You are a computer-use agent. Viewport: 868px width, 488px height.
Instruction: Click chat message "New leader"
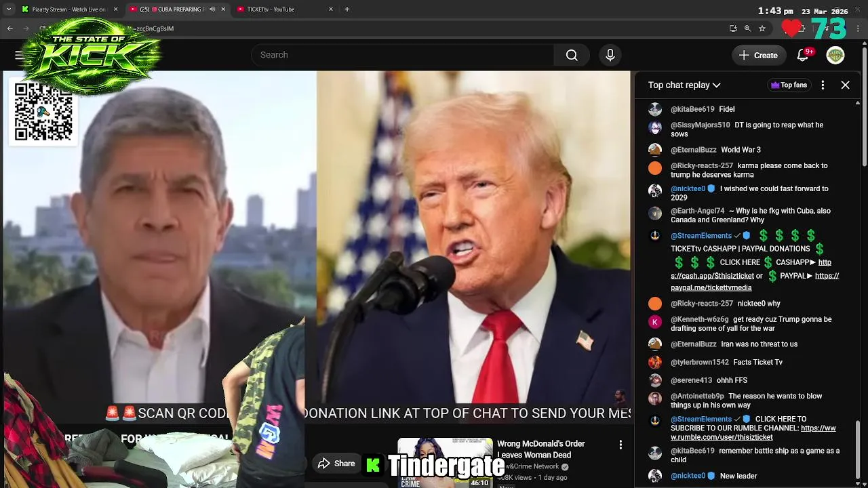click(x=738, y=476)
